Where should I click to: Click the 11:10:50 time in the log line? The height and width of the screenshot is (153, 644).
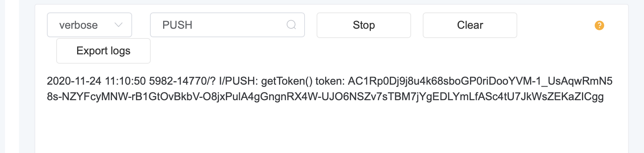(x=126, y=81)
